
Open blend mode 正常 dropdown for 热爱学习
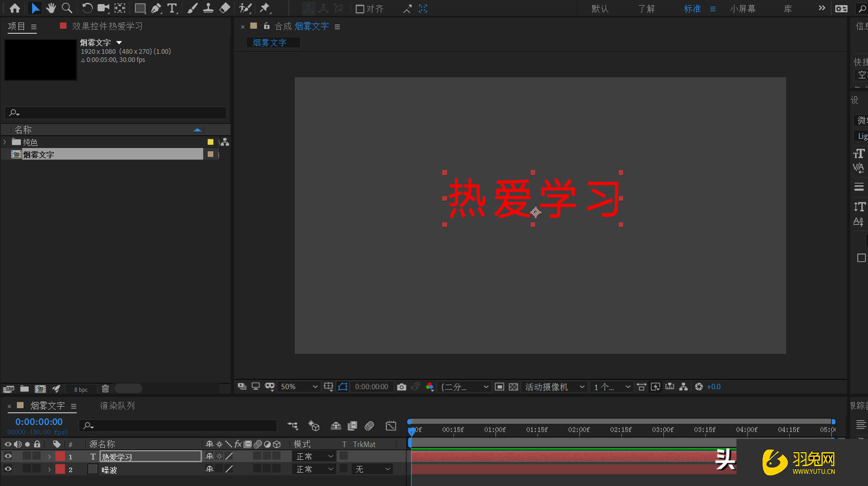314,456
